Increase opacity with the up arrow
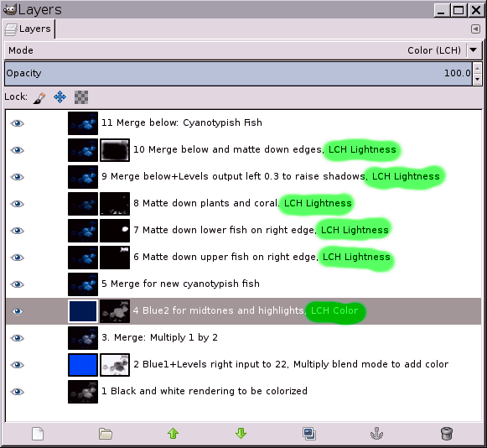This screenshot has height=448, width=487. [x=478, y=68]
